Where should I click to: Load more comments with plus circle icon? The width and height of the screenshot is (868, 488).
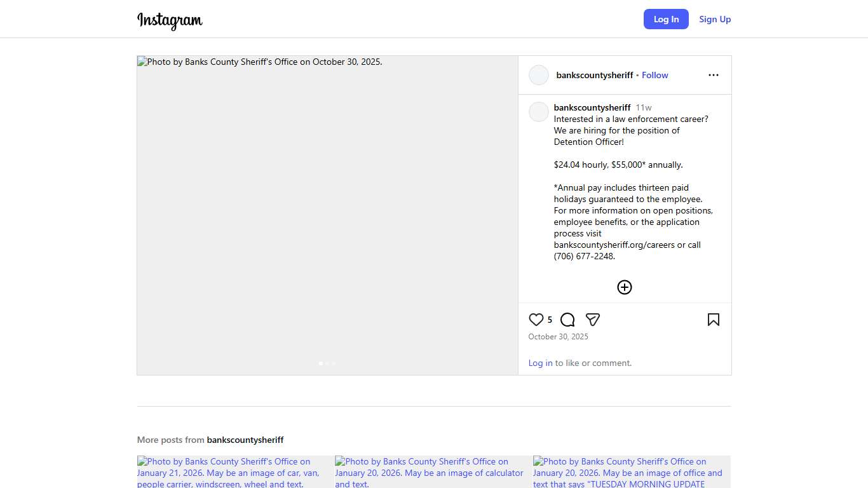[x=625, y=287]
